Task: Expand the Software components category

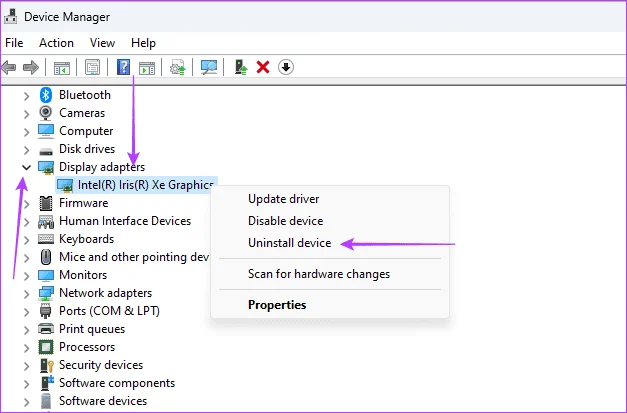Action: pos(26,384)
